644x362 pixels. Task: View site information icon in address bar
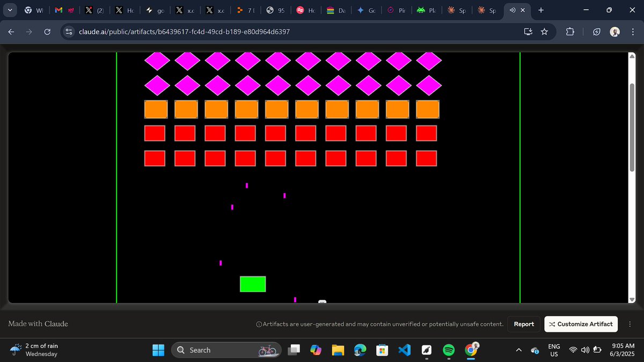tap(69, 32)
